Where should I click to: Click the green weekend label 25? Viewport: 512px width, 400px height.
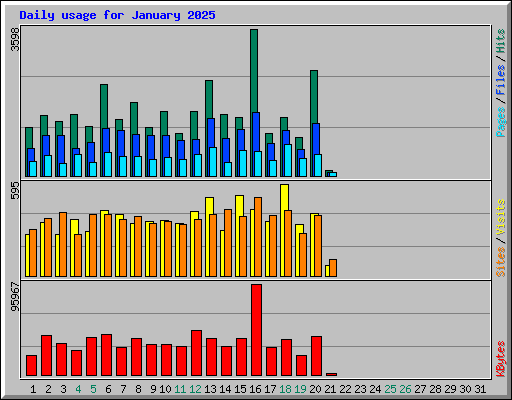(390, 389)
